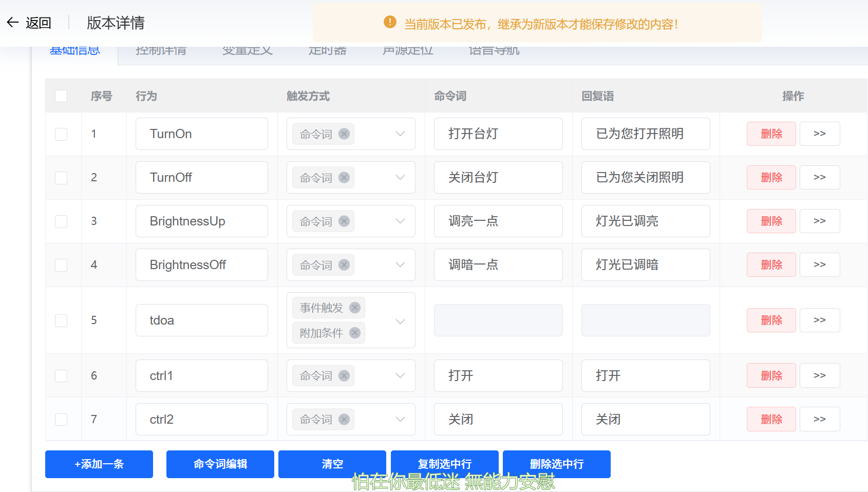Remove the 命令词 tag from the ctrl1 row

pos(344,375)
